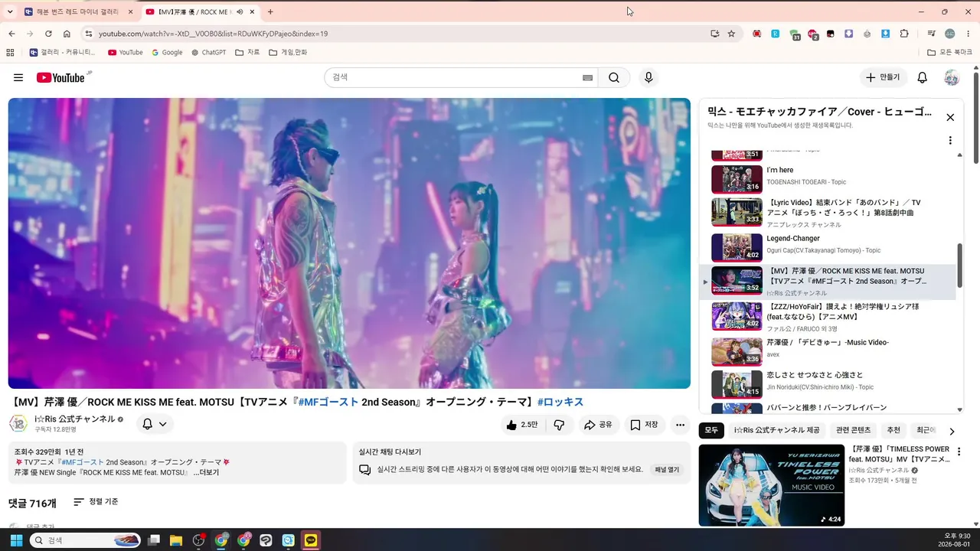Bookmark this page with the star icon
Viewport: 980px width, 551px height.
coord(731,34)
